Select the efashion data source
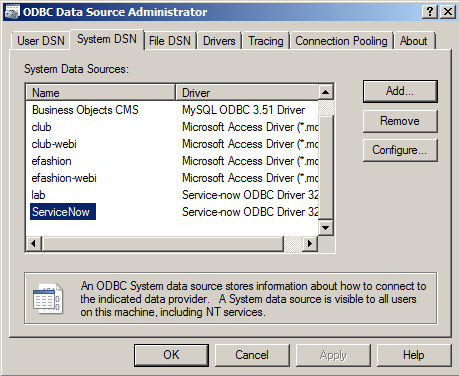459x376 pixels. pyautogui.click(x=51, y=161)
